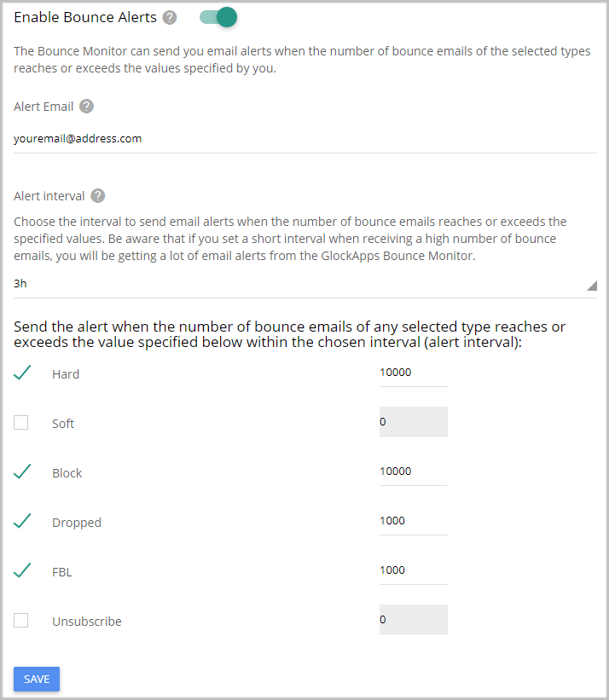Open the Enable Bounce Alerts help tooltip
This screenshot has width=609, height=700.
[168, 16]
